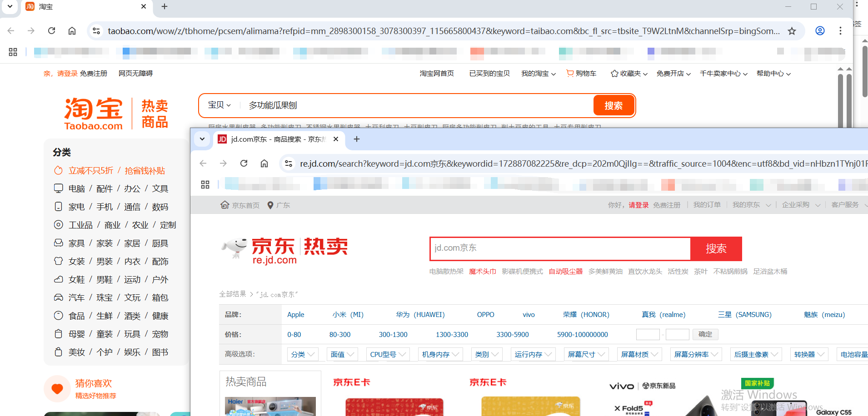
Task: Go to home page in JD browser window
Action: point(264,163)
